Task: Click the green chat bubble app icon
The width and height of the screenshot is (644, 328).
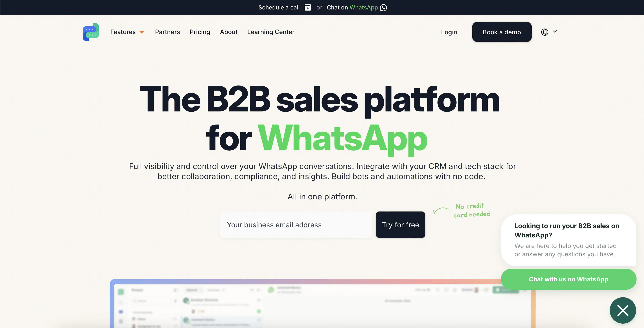Action: [91, 32]
